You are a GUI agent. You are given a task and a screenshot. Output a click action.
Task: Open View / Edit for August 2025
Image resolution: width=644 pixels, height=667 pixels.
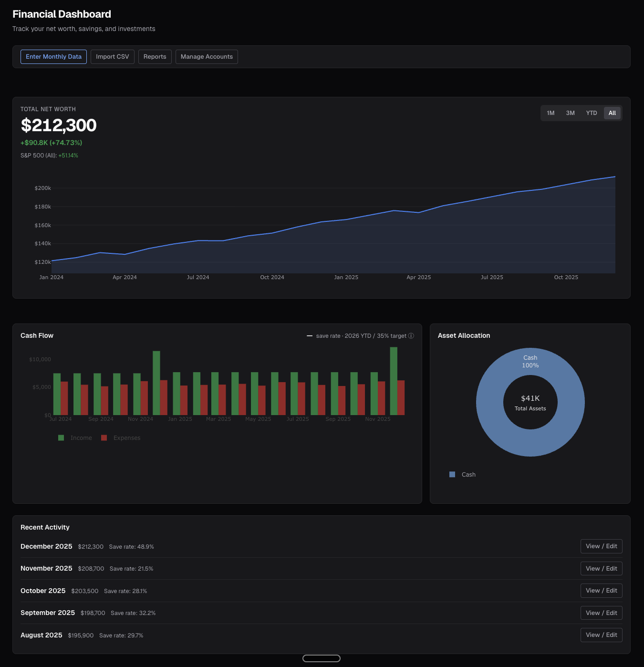(x=601, y=635)
